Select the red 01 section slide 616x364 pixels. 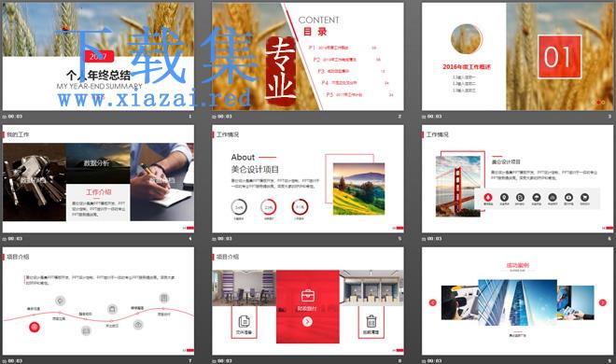point(517,57)
